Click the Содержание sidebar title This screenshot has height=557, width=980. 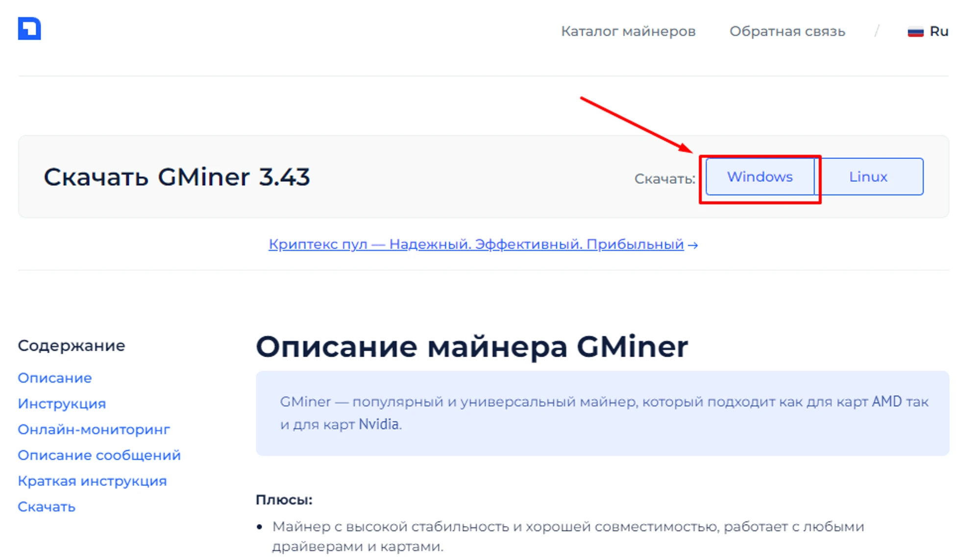click(x=72, y=345)
